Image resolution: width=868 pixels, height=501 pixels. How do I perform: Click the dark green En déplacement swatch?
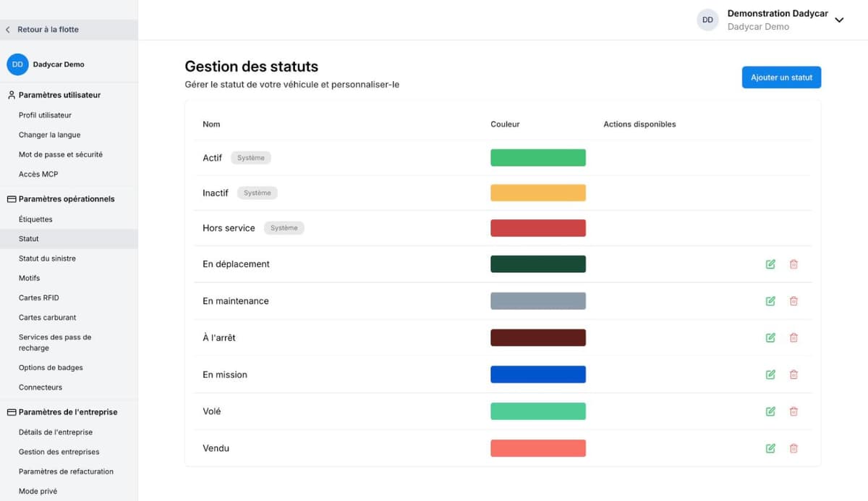click(x=538, y=264)
